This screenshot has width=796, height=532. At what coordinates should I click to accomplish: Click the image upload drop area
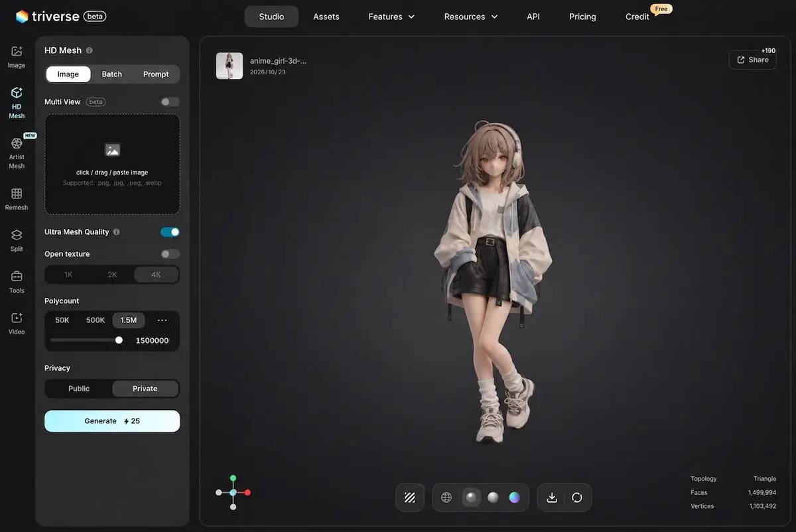112,164
